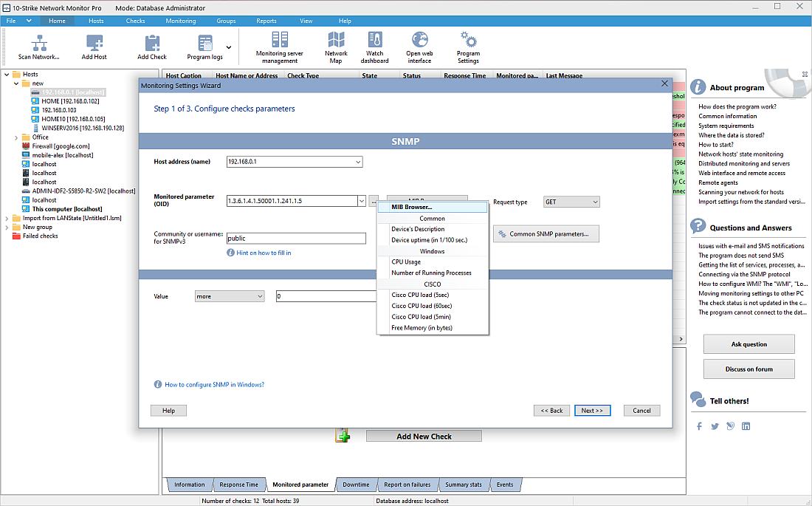Viewport: 812px width, 506px height.
Task: Click the Ask question button
Action: point(749,344)
